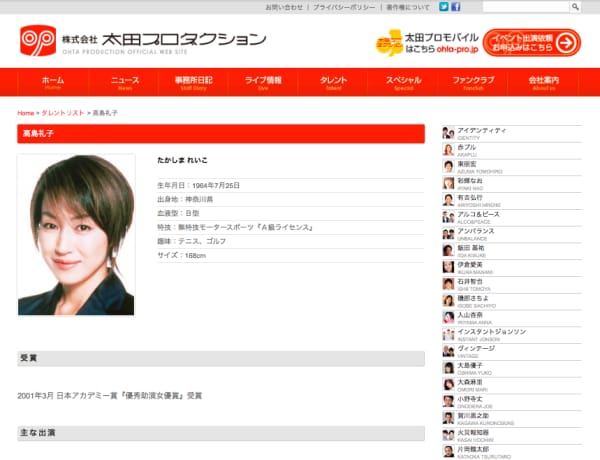Open 入山杏奈 talent link
The height and width of the screenshot is (460, 600).
pos(470,315)
